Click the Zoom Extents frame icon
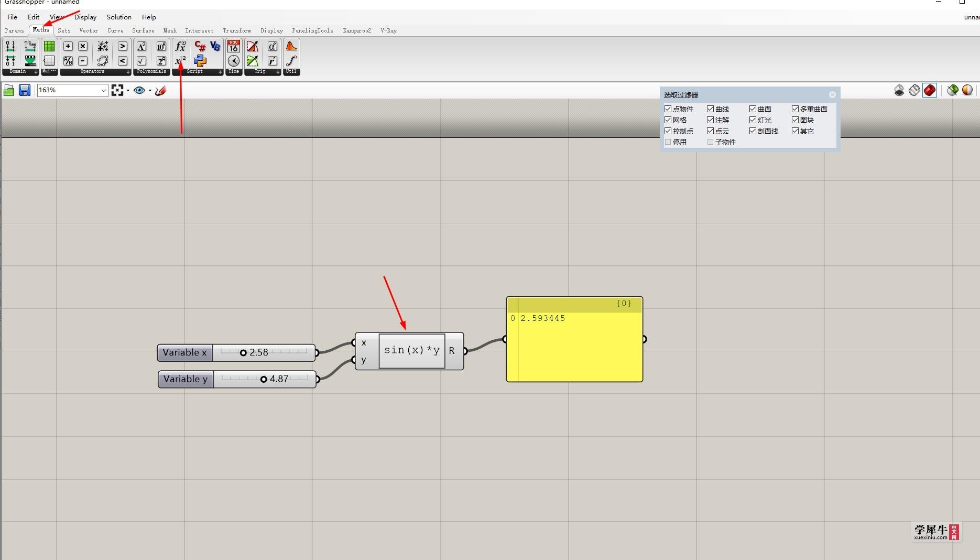This screenshot has height=560, width=980. pos(117,90)
